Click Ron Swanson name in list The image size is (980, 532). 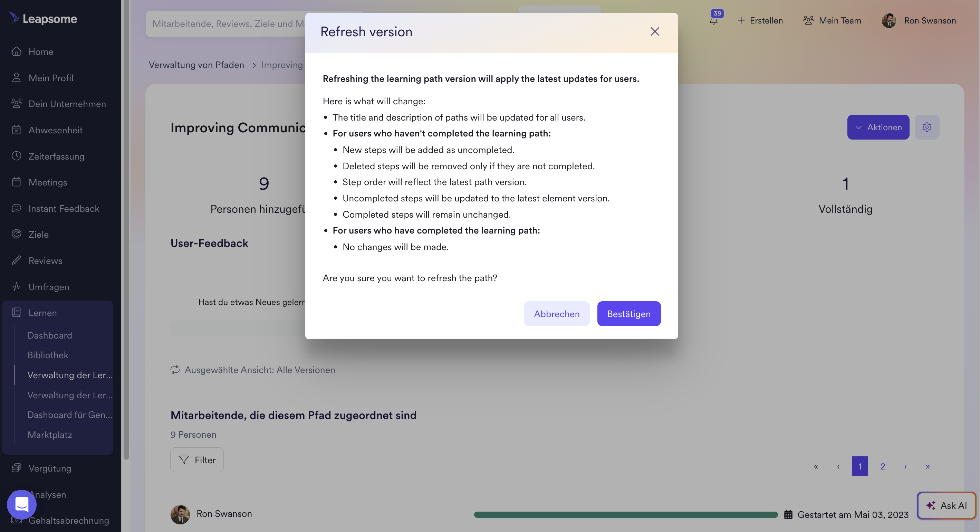click(224, 514)
